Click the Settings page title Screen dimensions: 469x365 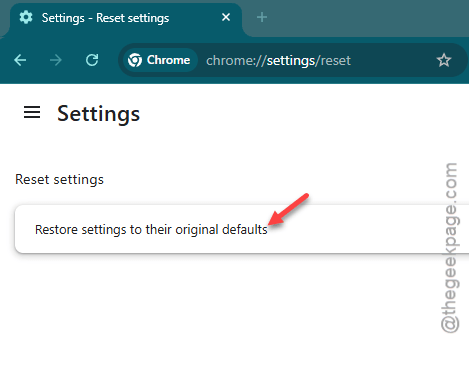coord(98,114)
